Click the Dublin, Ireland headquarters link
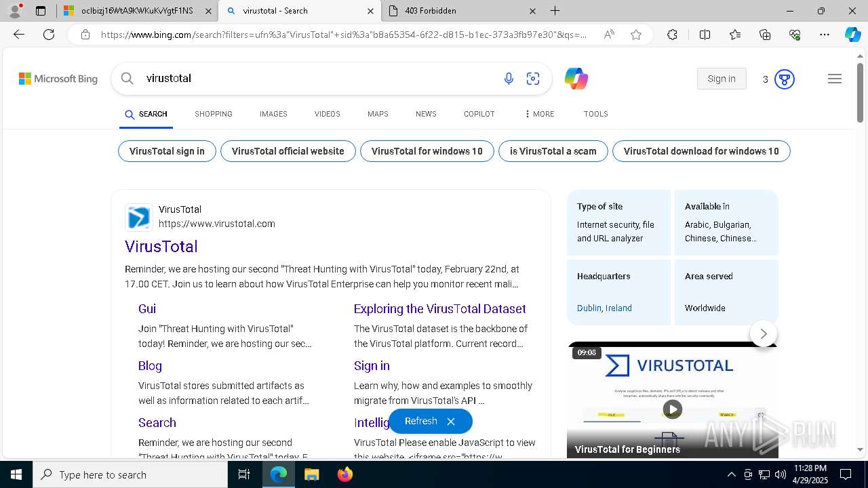The width and height of the screenshot is (868, 488). click(604, 308)
